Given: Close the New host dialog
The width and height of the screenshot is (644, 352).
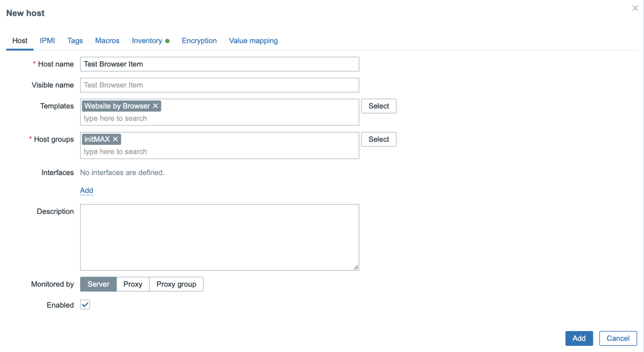Looking at the screenshot, I should (635, 8).
